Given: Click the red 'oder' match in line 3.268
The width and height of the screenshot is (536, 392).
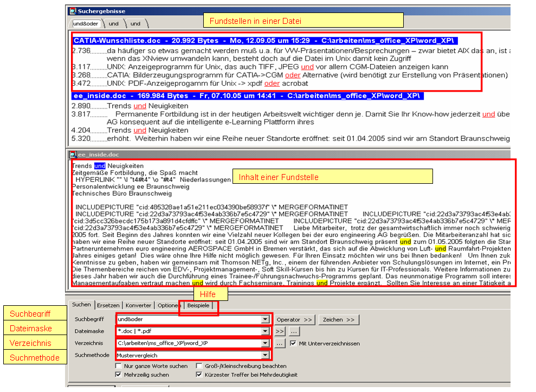Looking at the screenshot, I should [x=293, y=75].
